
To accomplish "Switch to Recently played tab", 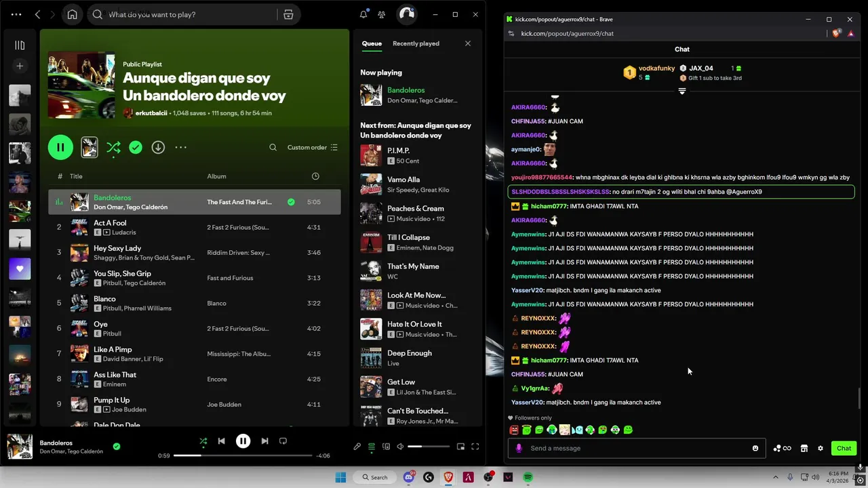I will [416, 43].
